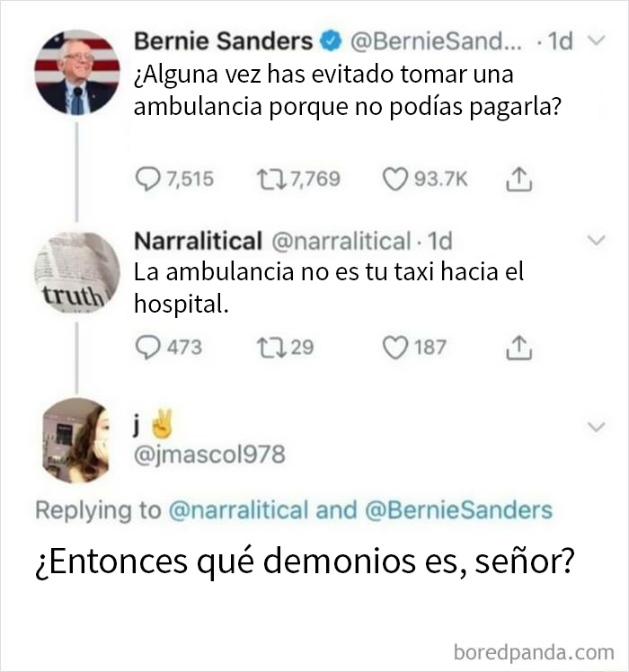Share the Bernie Sanders tweet
Viewport: 629px width, 672px height.
point(518,180)
